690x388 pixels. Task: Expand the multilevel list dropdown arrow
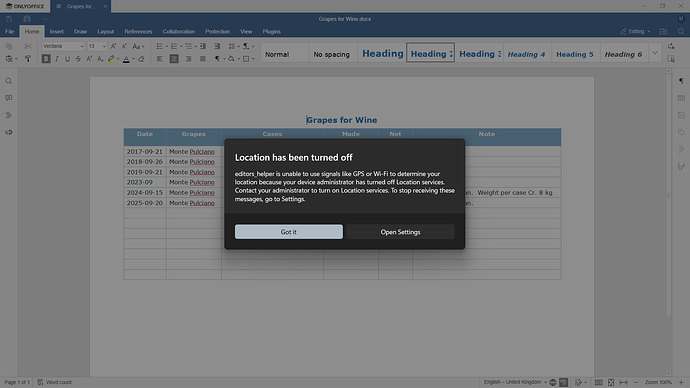click(195, 46)
